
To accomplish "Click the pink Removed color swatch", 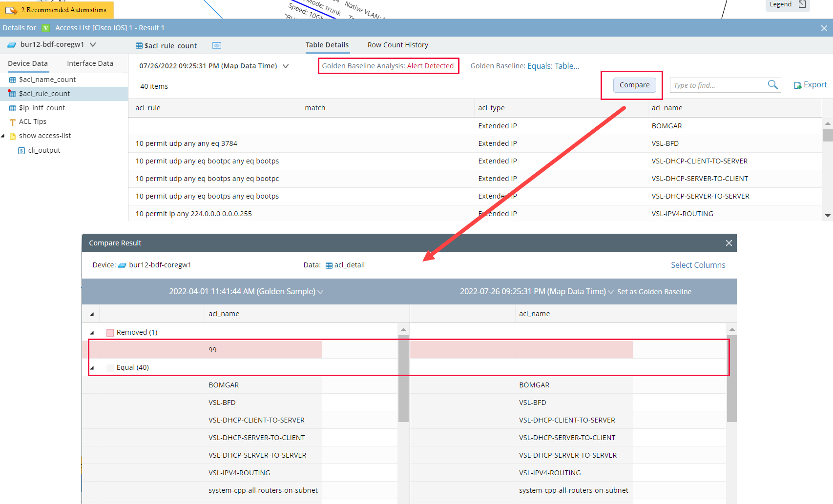I will click(x=110, y=333).
